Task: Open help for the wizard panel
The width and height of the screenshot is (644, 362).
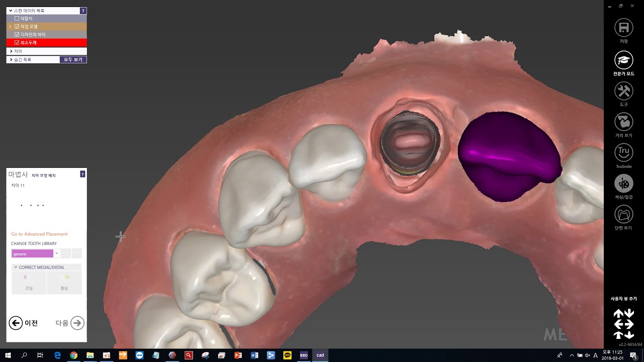Action: [x=83, y=174]
